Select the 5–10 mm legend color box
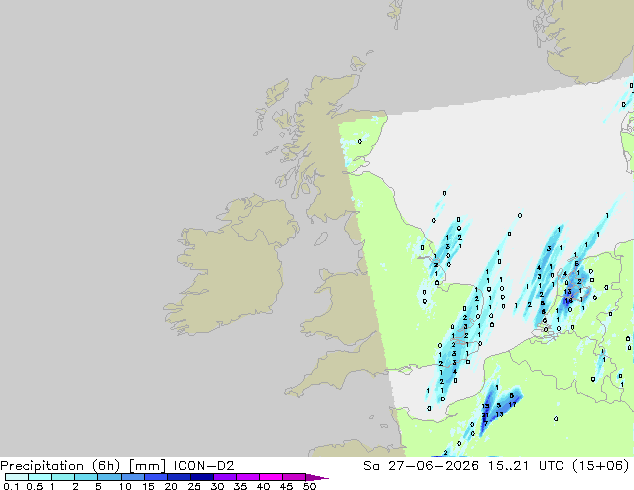Image resolution: width=634 pixels, height=490 pixels. click(109, 477)
